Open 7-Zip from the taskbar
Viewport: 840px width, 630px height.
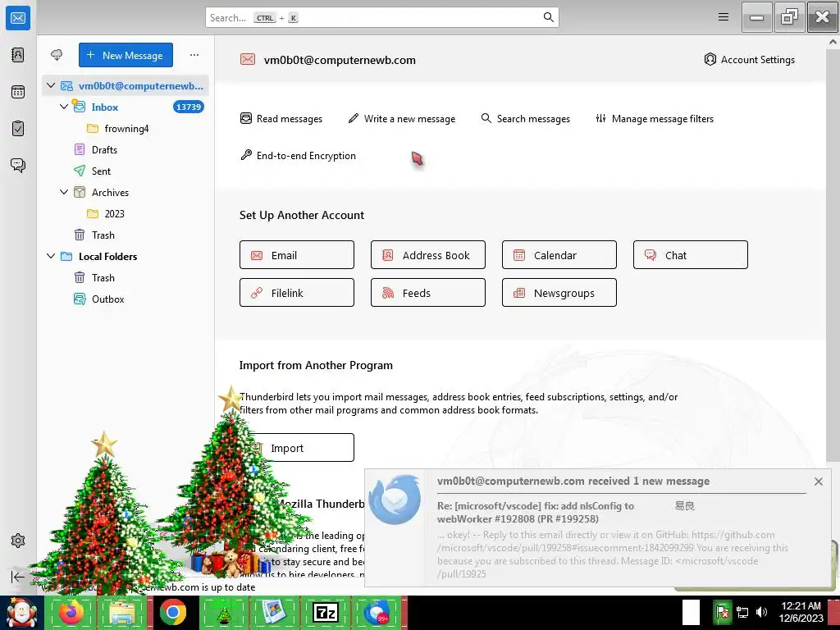pos(325,612)
